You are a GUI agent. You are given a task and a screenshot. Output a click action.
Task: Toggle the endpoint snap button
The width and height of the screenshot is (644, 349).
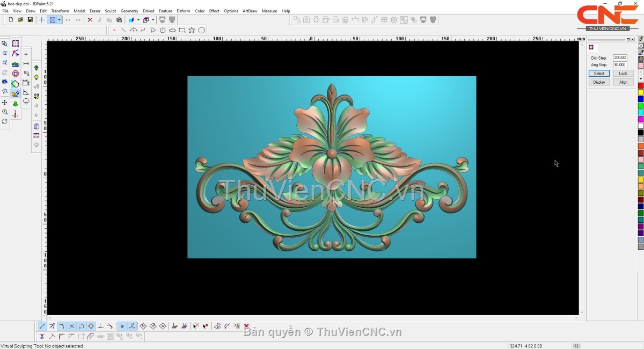tap(42, 326)
